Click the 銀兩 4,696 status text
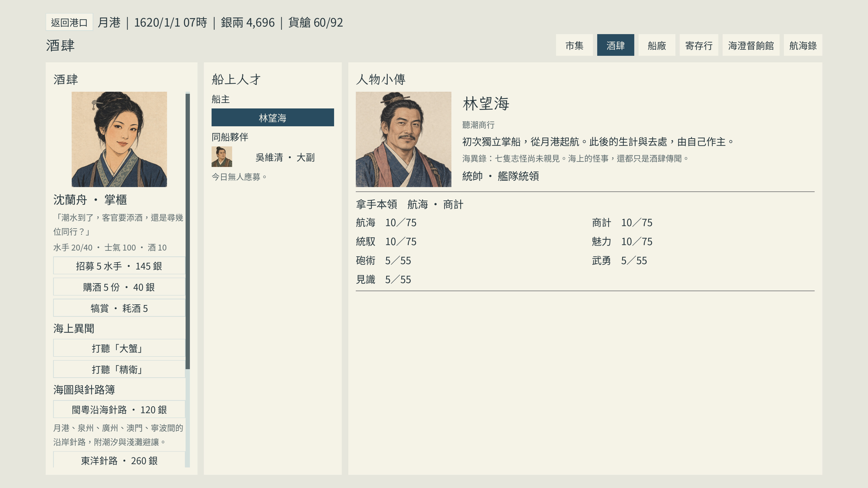Viewport: 868px width, 488px height. pos(248,23)
